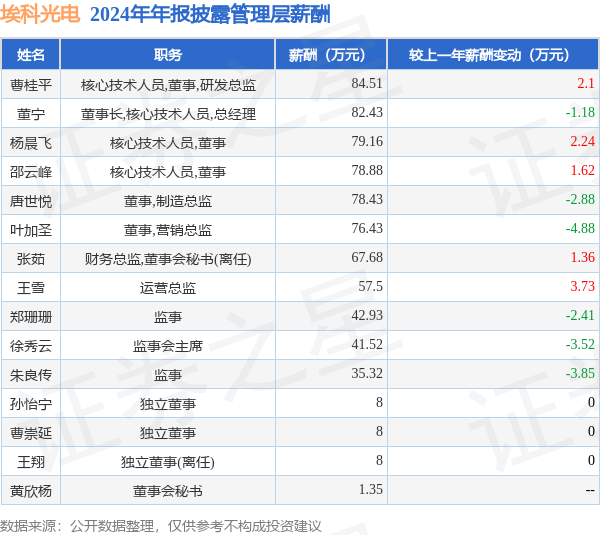Click the change value '-4.88'
The image size is (600, 535).
click(580, 229)
